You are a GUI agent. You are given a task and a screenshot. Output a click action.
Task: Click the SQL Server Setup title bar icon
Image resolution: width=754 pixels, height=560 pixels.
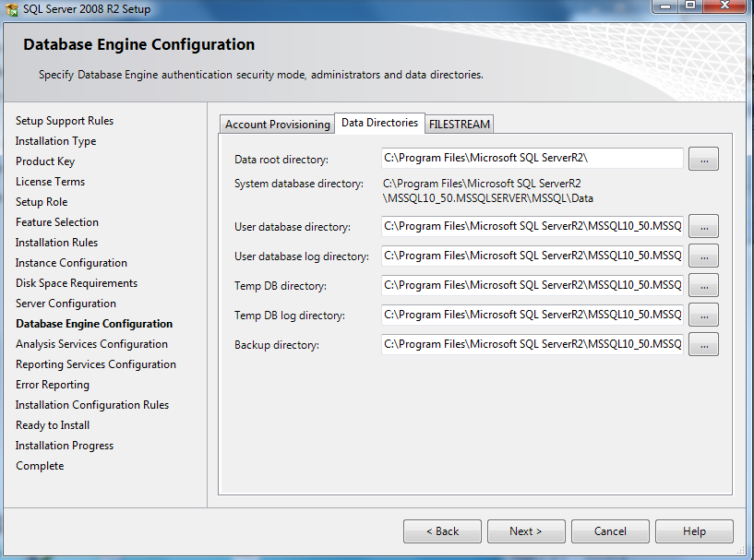click(x=12, y=9)
